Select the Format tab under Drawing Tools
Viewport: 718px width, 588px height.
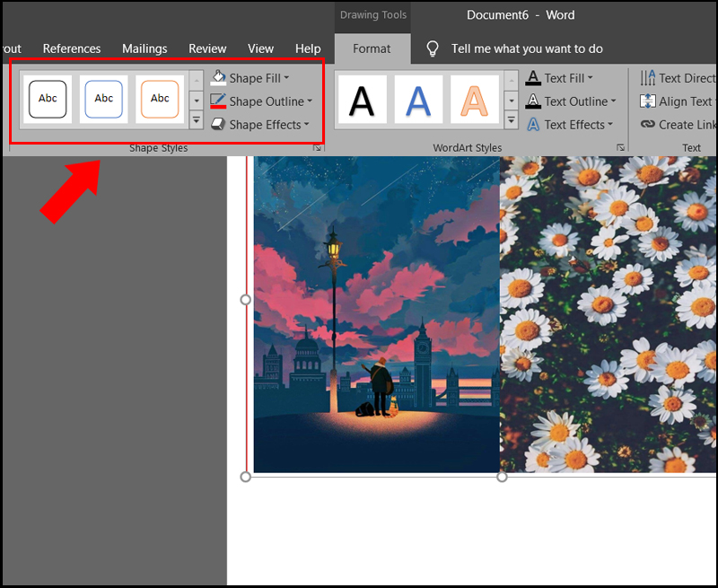click(x=372, y=48)
